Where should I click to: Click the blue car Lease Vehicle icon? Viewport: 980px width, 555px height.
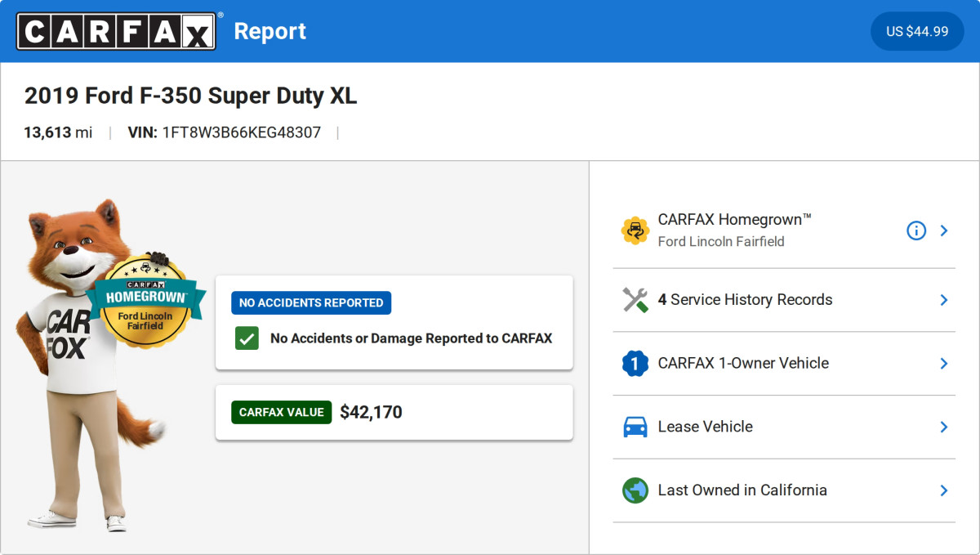[x=635, y=427]
